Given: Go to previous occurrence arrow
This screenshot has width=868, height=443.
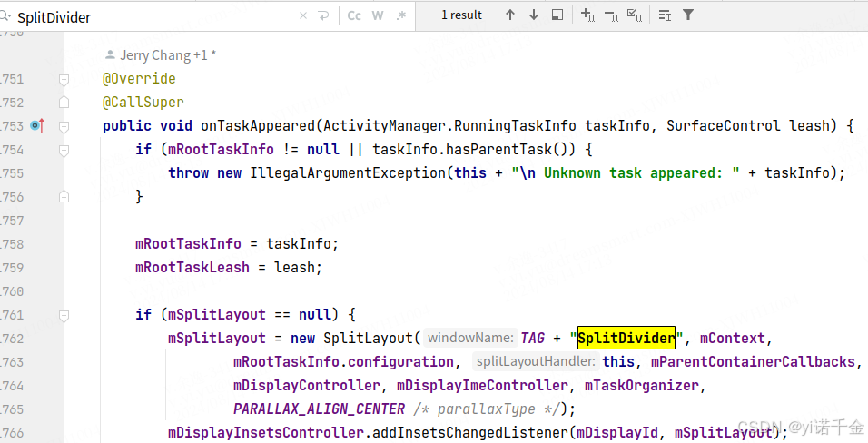Looking at the screenshot, I should [510, 15].
